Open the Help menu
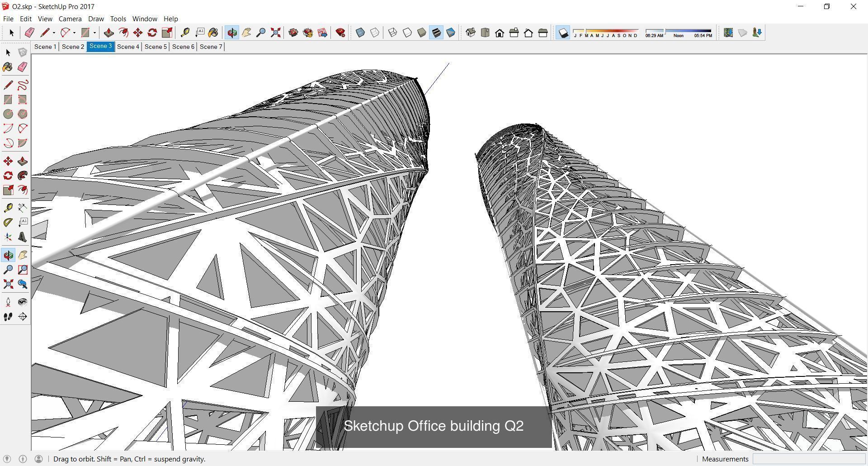 170,19
